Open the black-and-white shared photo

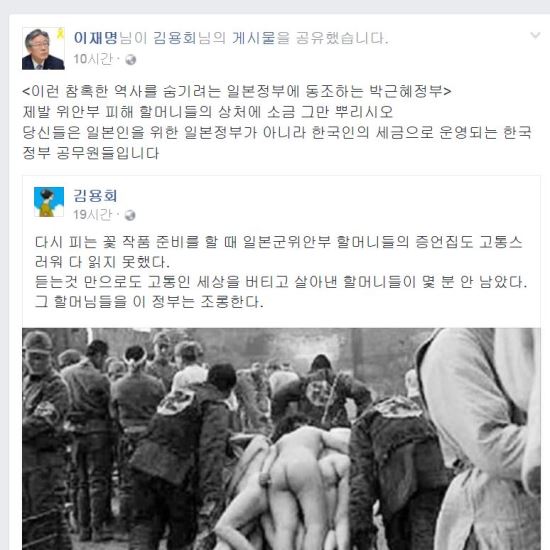coord(281,439)
